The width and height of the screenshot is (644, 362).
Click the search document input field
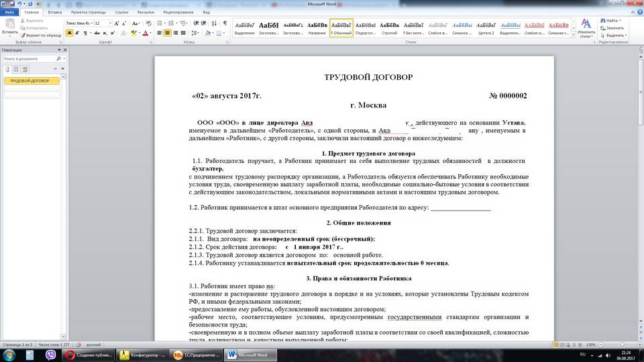29,59
